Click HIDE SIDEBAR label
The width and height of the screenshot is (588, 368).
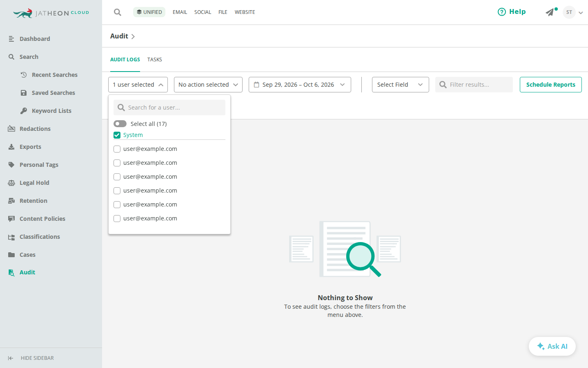tap(37, 358)
